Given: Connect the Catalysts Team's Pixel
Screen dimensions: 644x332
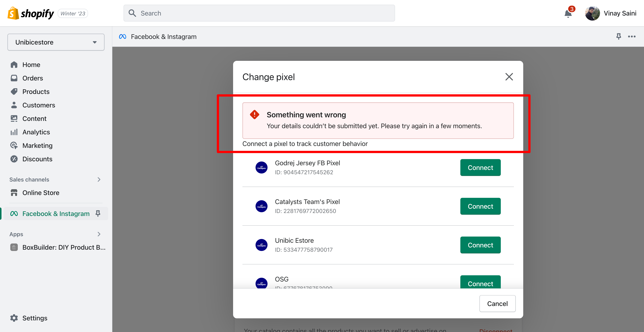Looking at the screenshot, I should [x=480, y=206].
